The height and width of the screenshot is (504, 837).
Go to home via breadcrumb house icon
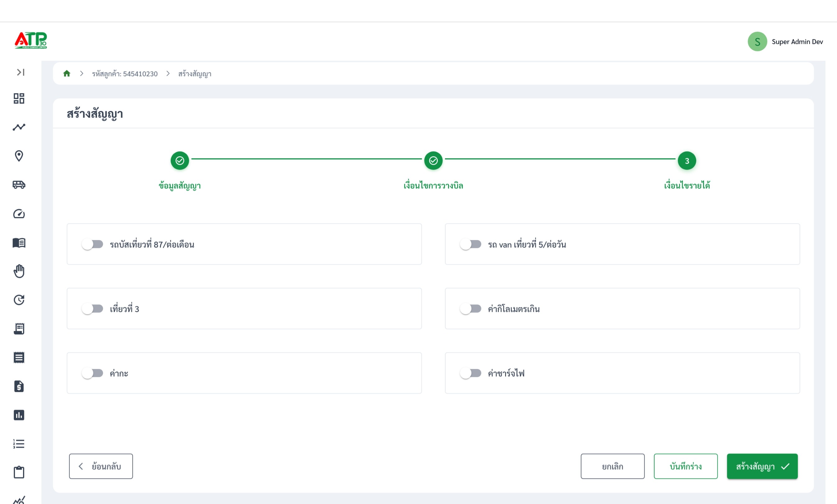[67, 73]
